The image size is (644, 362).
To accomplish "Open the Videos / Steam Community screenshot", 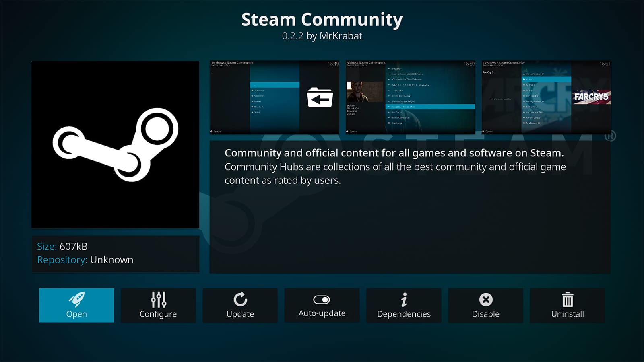I will point(410,97).
